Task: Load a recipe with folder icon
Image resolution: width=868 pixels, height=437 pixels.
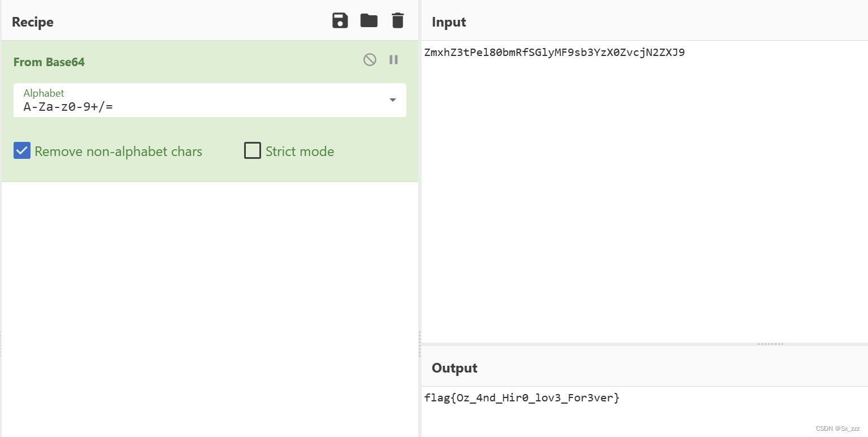Action: (x=369, y=21)
